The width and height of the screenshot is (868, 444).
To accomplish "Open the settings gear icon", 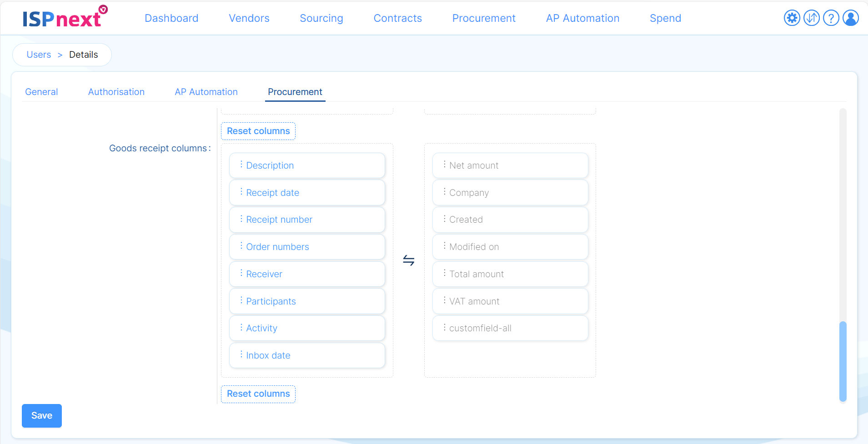I will point(792,18).
